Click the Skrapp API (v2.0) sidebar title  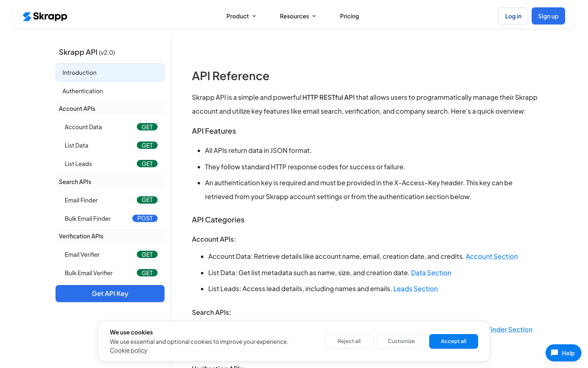(x=87, y=52)
